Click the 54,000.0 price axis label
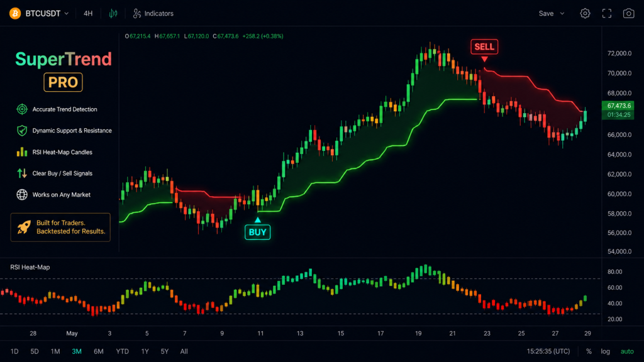Screen dimensions: 644x362 point(619,251)
